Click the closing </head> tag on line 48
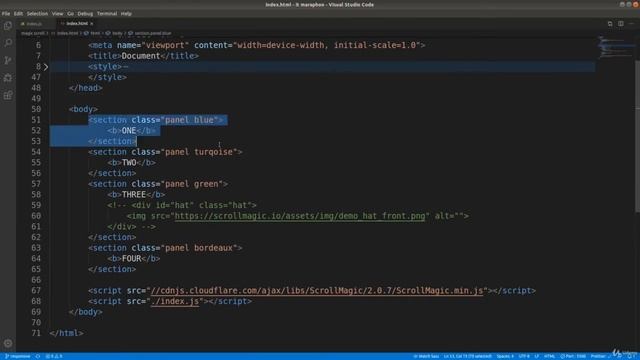Image resolution: width=640 pixels, height=360 pixels. point(86,88)
